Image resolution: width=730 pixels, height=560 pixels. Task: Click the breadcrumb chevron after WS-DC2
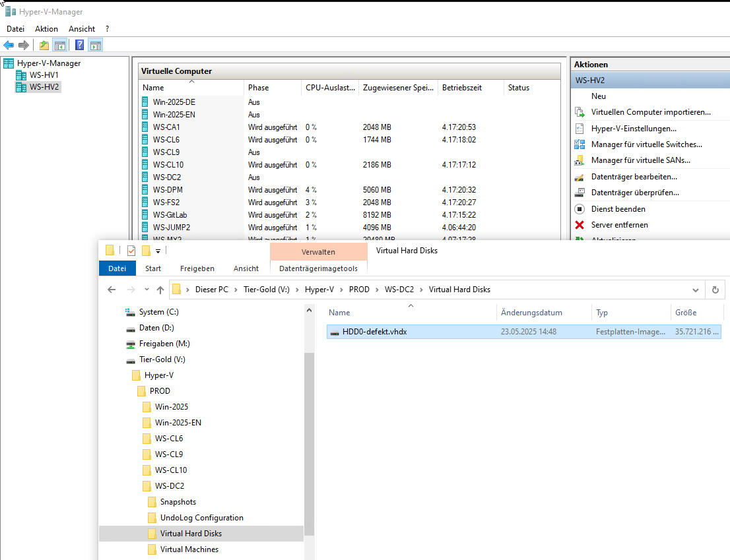[421, 290]
